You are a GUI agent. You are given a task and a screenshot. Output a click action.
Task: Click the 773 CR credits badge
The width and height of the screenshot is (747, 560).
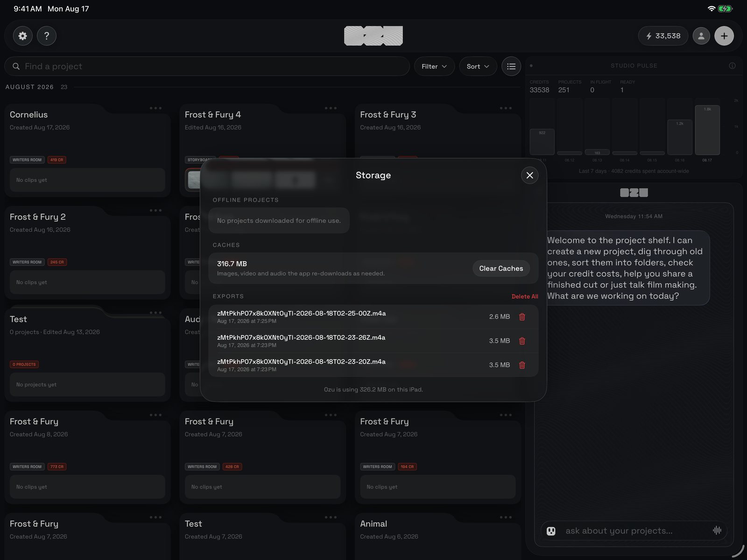(x=56, y=467)
